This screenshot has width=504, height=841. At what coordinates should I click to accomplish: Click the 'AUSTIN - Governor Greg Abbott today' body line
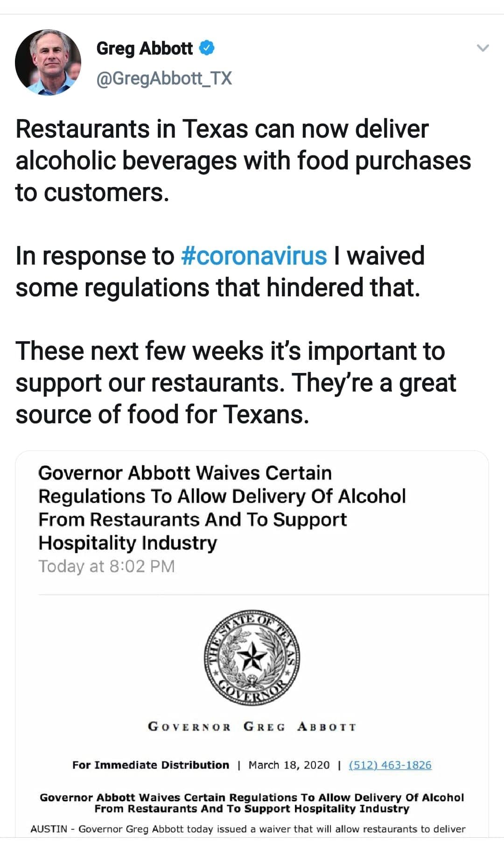[247, 829]
